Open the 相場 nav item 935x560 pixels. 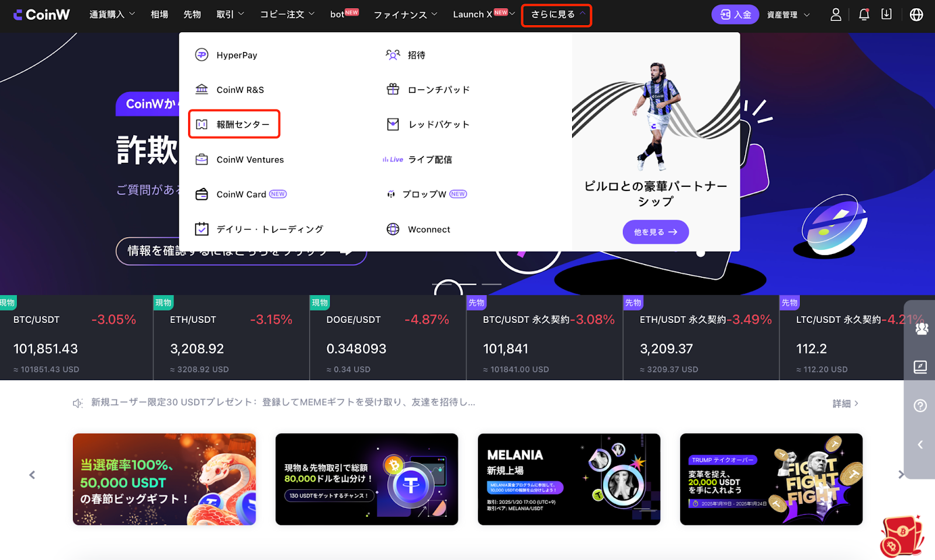point(160,14)
